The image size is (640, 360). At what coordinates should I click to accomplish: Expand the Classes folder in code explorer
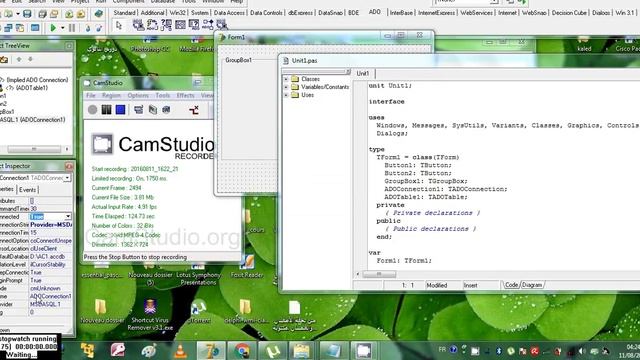286,79
